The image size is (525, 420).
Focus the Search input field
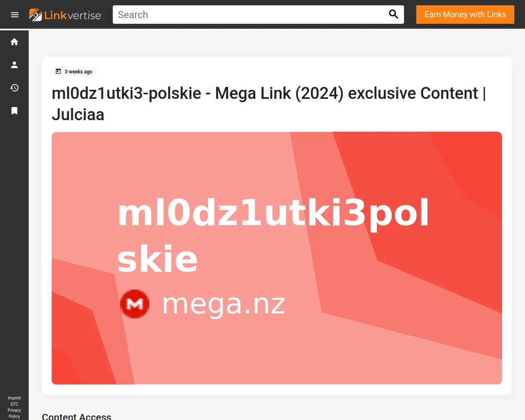(250, 15)
